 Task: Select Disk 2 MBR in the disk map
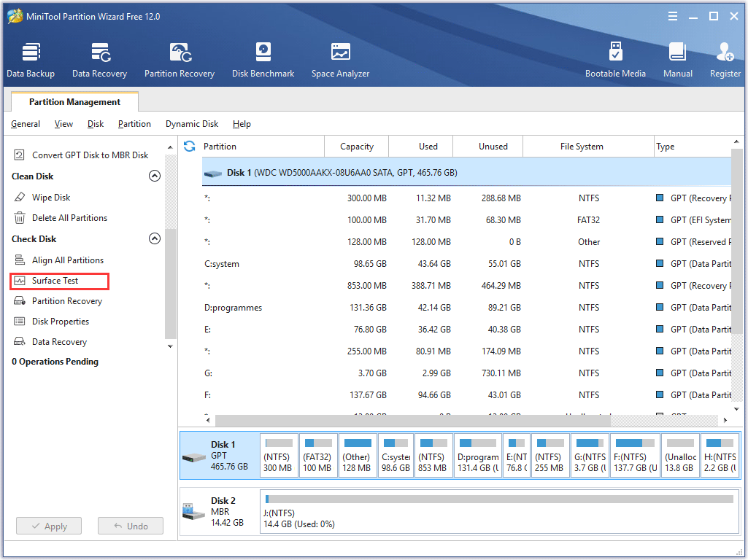point(220,511)
